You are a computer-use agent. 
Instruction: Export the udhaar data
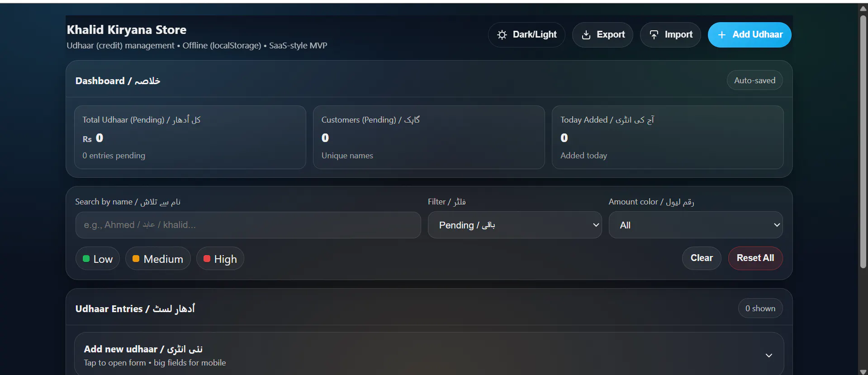click(602, 35)
